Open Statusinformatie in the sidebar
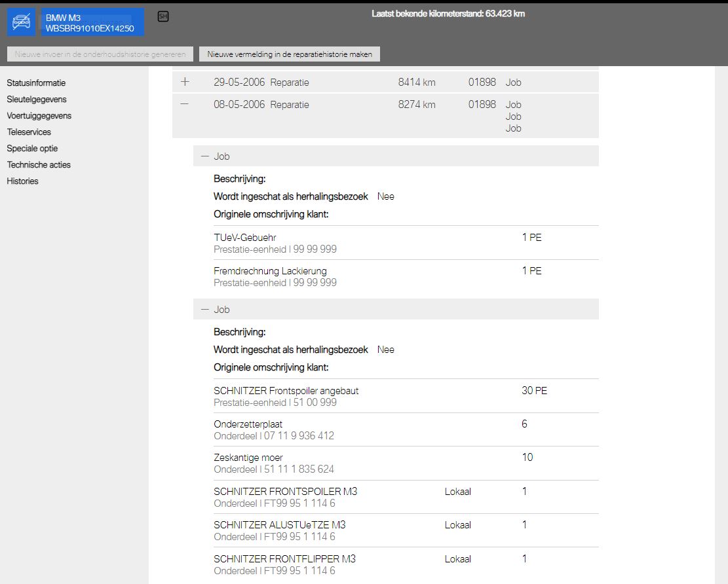 (x=36, y=83)
